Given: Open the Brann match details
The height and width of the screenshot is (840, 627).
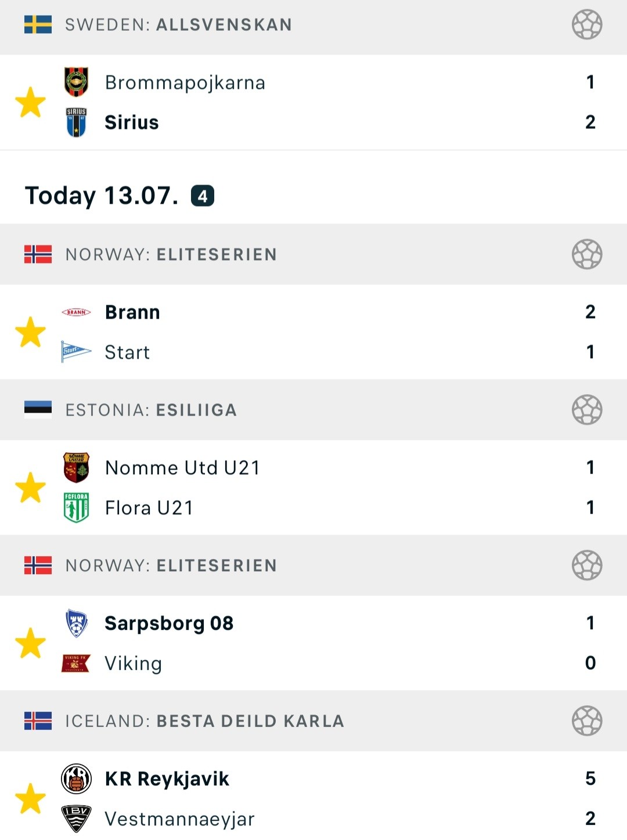Looking at the screenshot, I should point(313,332).
